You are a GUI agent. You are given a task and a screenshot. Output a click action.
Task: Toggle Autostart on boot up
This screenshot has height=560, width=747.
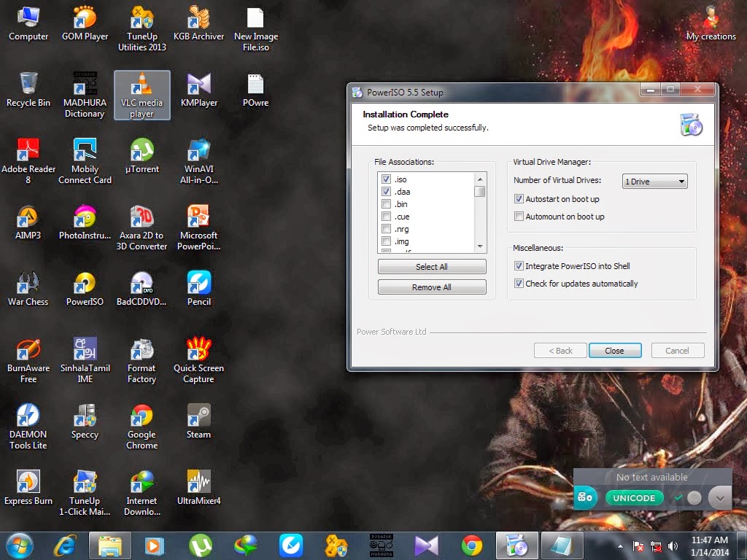(519, 198)
